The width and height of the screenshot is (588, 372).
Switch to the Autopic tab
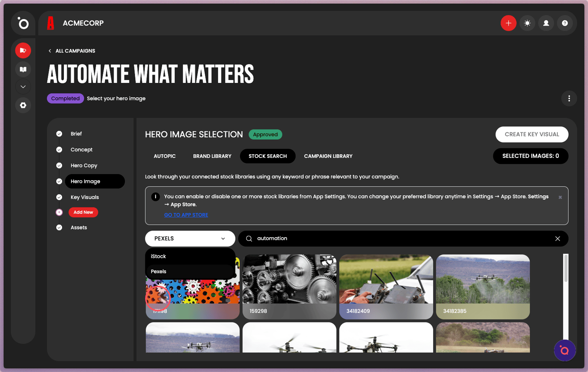[165, 156]
